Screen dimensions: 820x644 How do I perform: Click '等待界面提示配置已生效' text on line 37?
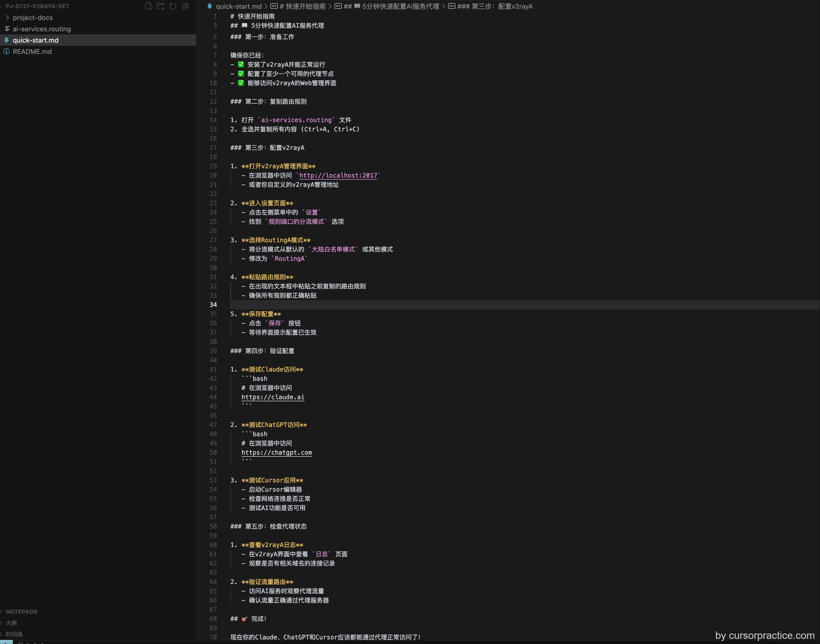click(283, 332)
